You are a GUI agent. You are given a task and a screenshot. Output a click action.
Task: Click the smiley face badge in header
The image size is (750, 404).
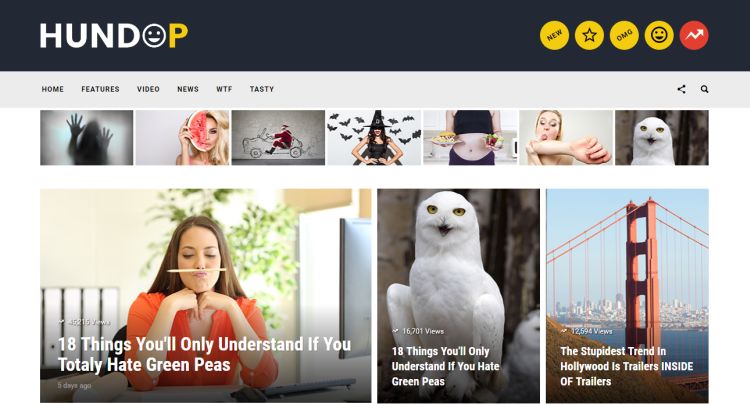(x=659, y=35)
